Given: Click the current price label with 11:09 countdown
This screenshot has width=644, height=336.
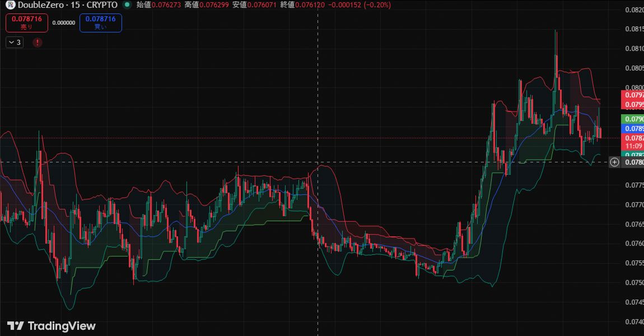Looking at the screenshot, I should pos(633,142).
